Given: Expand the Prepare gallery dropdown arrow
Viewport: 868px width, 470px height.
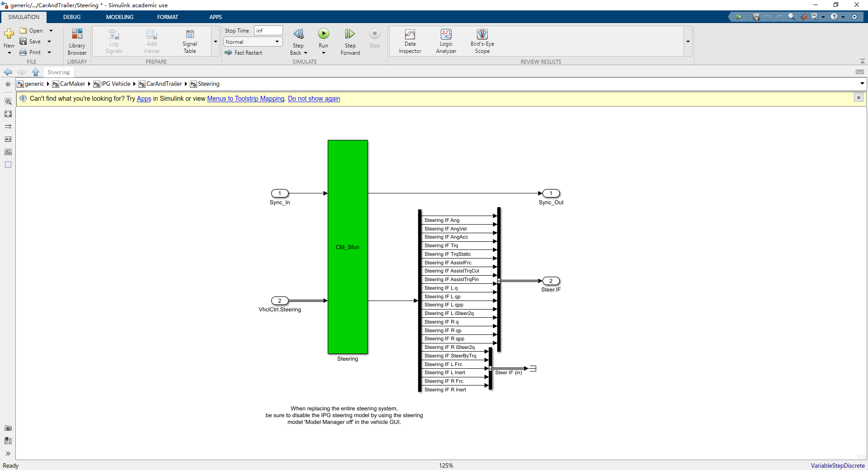Looking at the screenshot, I should (x=216, y=42).
